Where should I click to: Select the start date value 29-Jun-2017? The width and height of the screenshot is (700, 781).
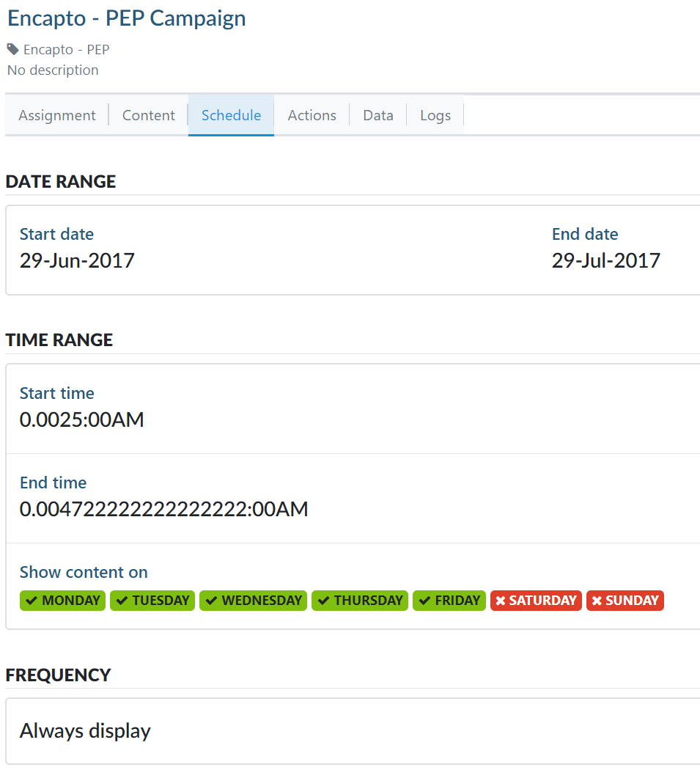coord(77,260)
